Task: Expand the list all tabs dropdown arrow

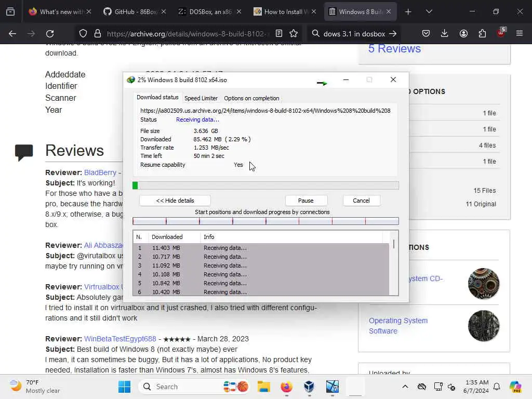Action: pyautogui.click(x=429, y=12)
